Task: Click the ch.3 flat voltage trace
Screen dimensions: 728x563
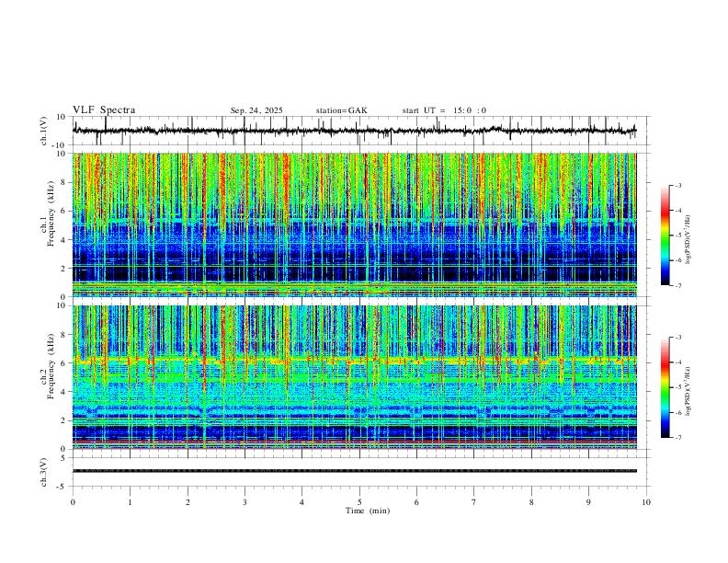Action: coord(355,471)
